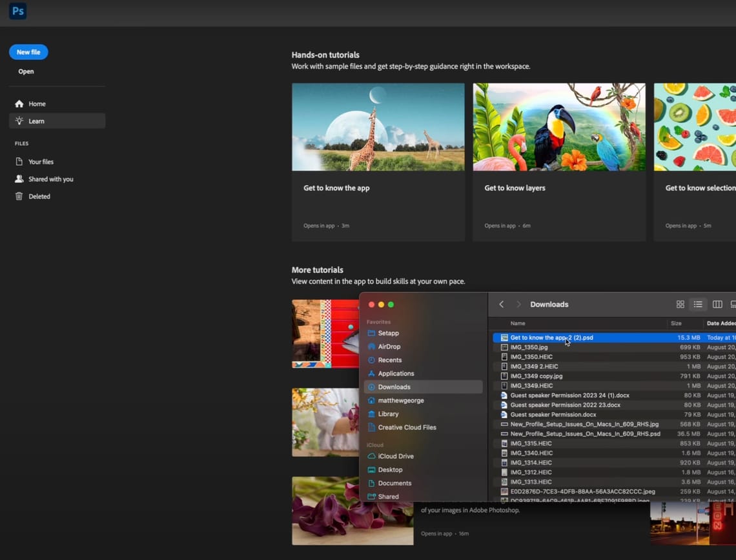
Task: Click the Photoshop Ps logo icon
Action: [17, 11]
